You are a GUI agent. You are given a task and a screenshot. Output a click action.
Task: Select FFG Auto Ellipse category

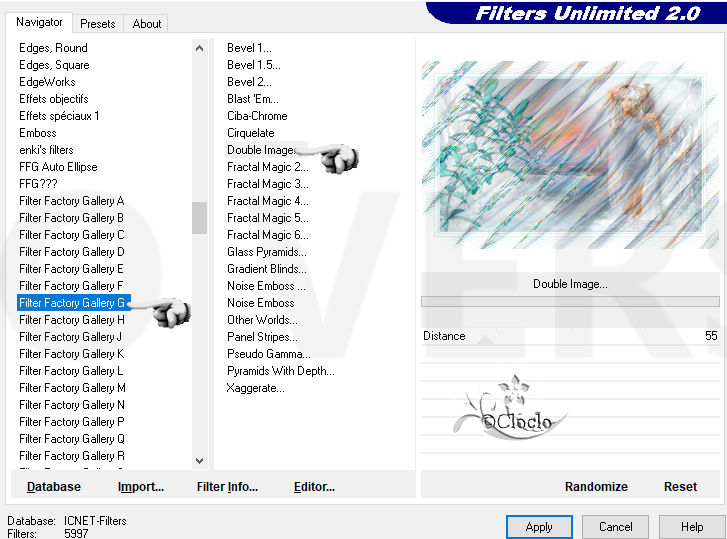[x=58, y=167]
